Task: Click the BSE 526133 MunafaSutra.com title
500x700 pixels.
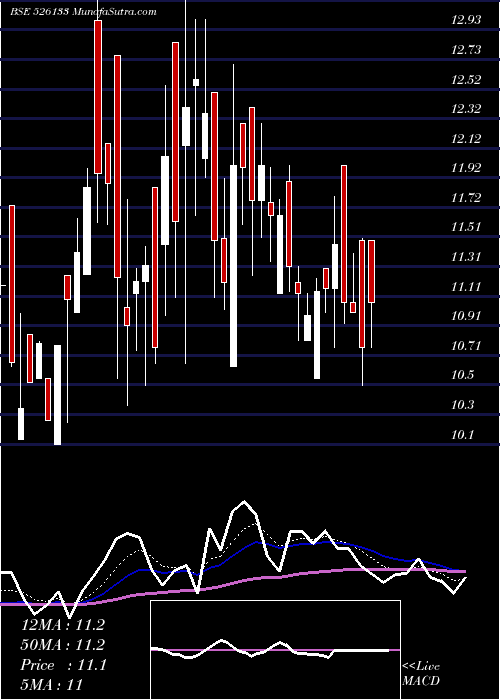Action: (83, 12)
